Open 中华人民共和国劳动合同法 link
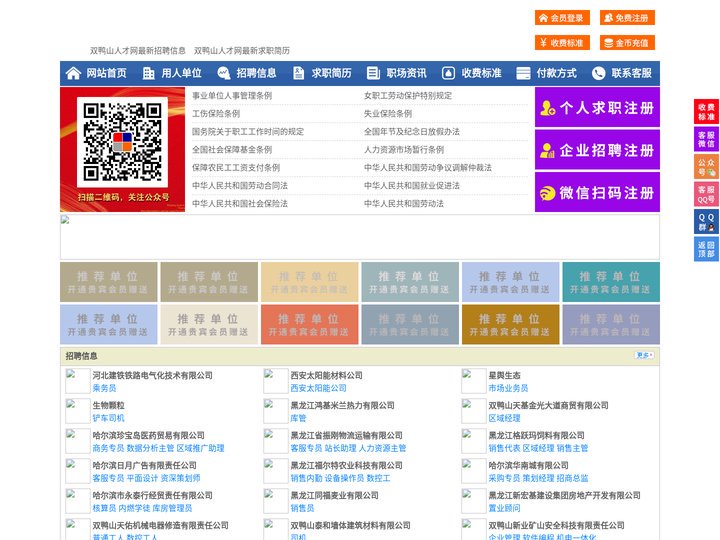Screen dimensions: 720x540 coord(240,185)
